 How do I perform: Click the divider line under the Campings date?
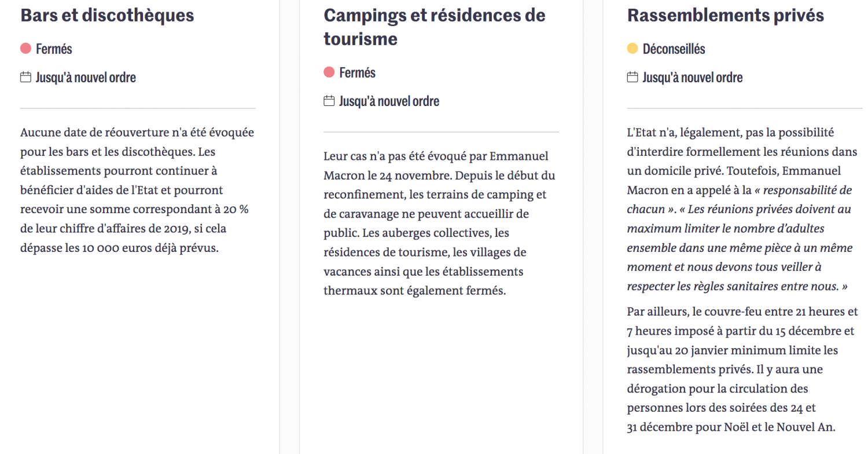coord(441,132)
